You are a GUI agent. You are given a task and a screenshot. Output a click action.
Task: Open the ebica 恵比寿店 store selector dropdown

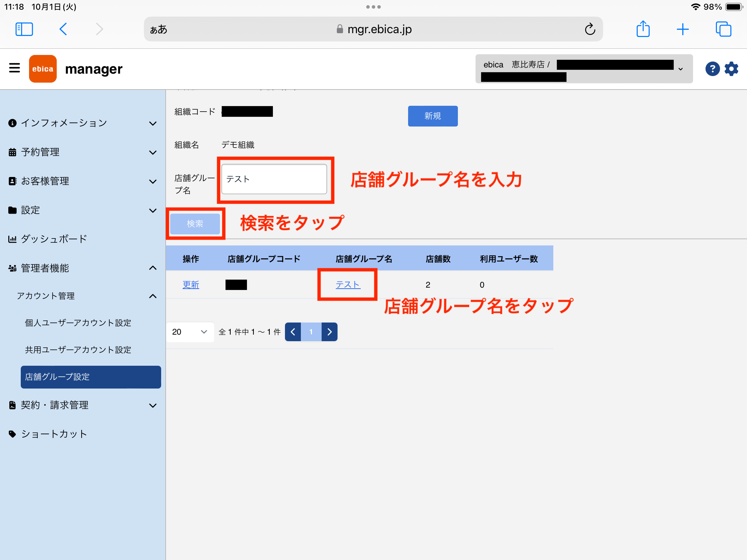pos(584,69)
